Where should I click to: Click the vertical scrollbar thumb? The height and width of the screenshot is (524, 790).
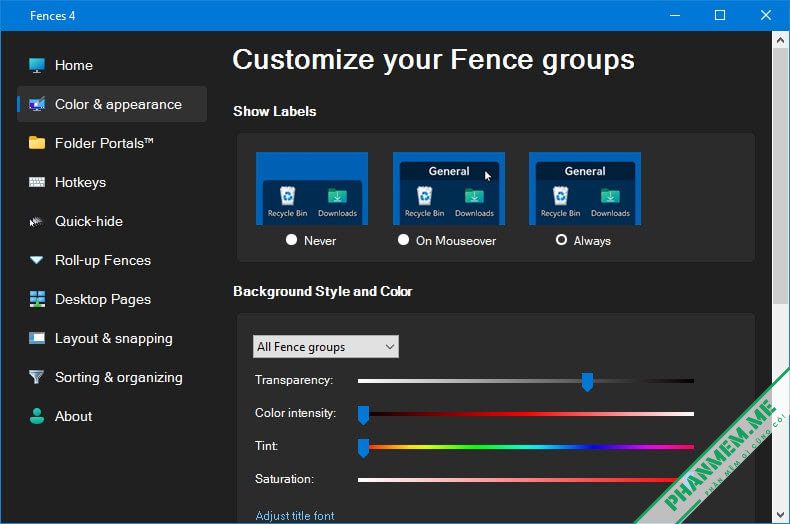780,175
